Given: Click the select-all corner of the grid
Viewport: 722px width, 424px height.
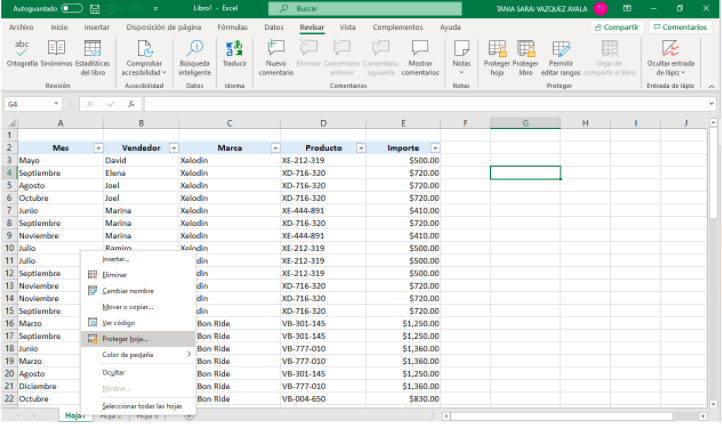Looking at the screenshot, I should [x=11, y=123].
